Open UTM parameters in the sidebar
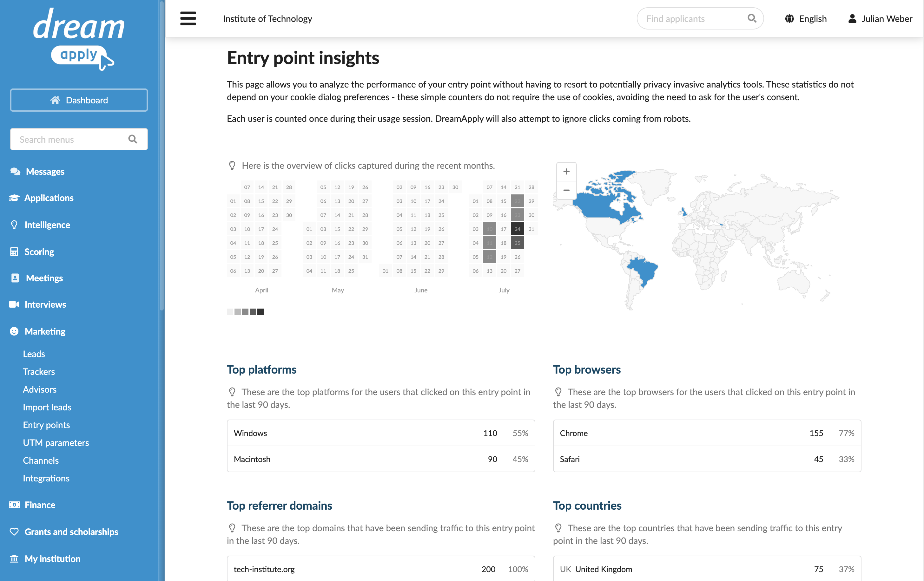The height and width of the screenshot is (581, 924). point(56,442)
